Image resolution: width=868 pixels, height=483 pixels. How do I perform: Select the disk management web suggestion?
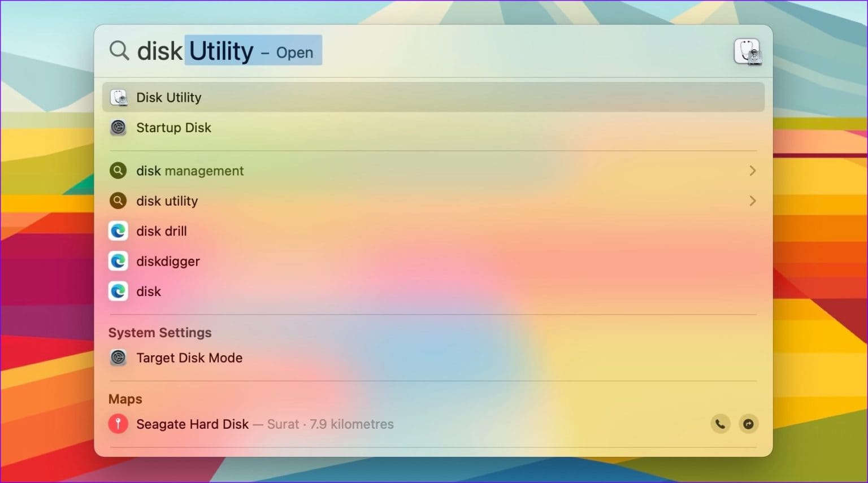point(433,171)
